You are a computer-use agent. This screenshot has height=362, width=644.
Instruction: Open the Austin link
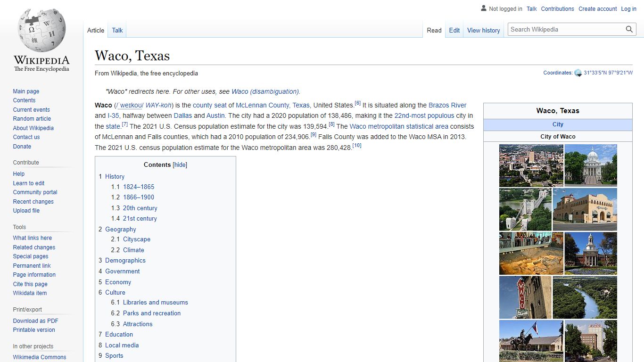tap(215, 115)
